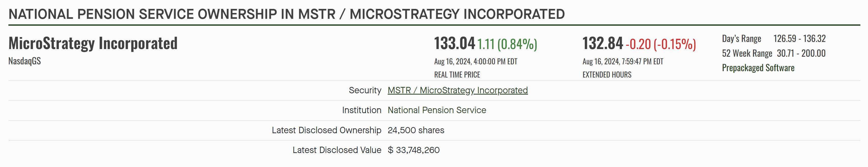Click the Latest Disclosed Ownership label
The image size is (868, 167).
326,130
